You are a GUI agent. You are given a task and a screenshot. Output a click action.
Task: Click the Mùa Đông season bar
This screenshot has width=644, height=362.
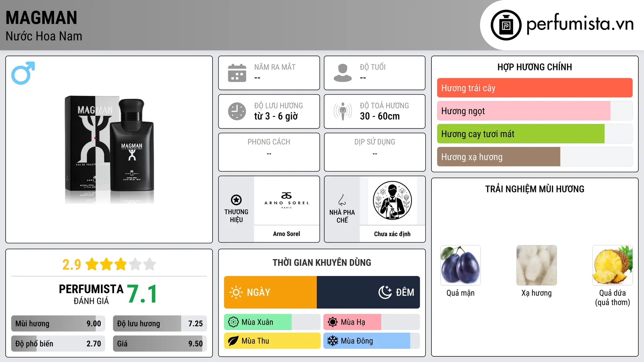click(371, 341)
